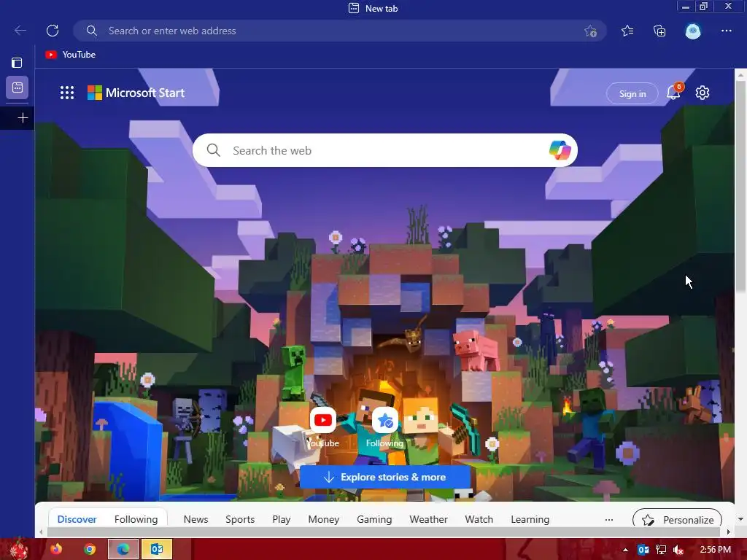The image size is (747, 560).
Task: Open the Play tab
Action: [x=281, y=519]
